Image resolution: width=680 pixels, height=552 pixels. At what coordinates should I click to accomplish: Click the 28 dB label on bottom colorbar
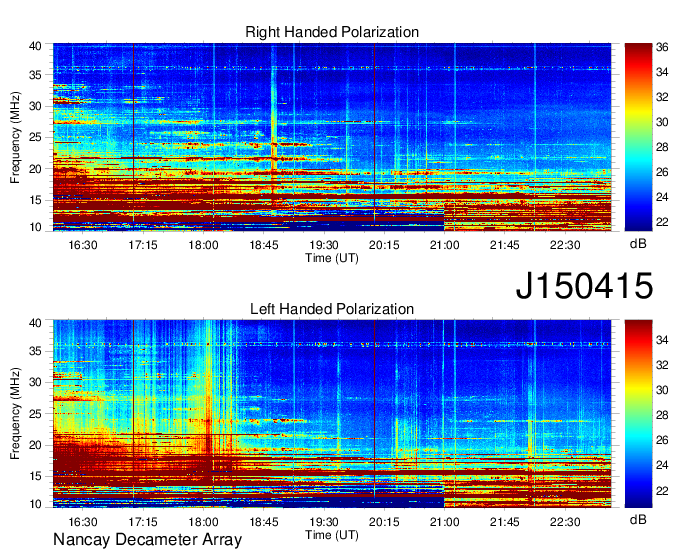pyautogui.click(x=662, y=415)
